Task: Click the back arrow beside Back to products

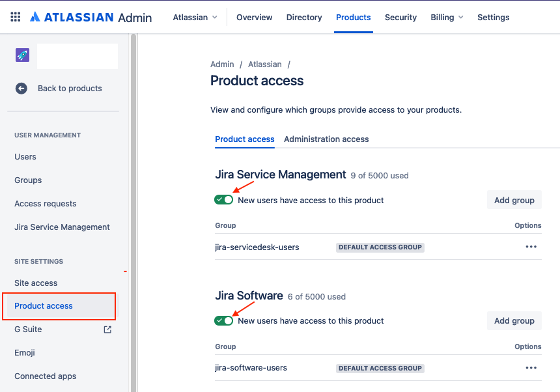Action: point(21,88)
